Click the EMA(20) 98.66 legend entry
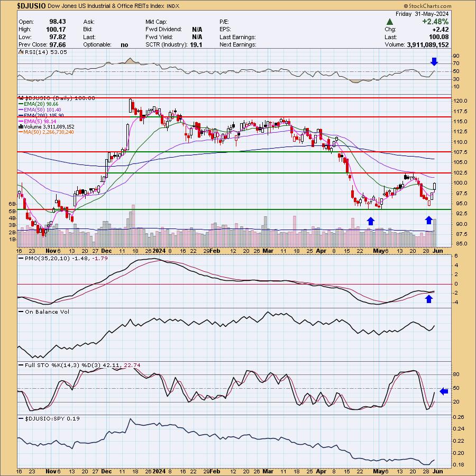 coord(41,104)
